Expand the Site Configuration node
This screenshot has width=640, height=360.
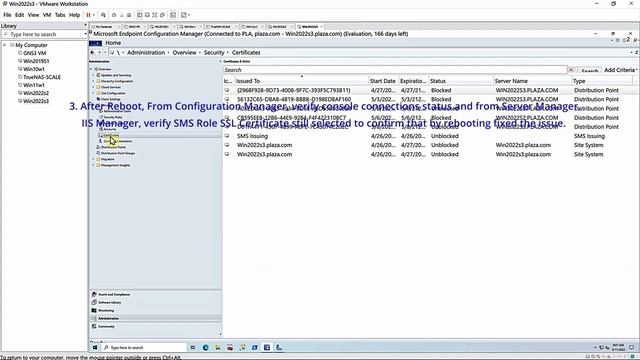(x=93, y=93)
